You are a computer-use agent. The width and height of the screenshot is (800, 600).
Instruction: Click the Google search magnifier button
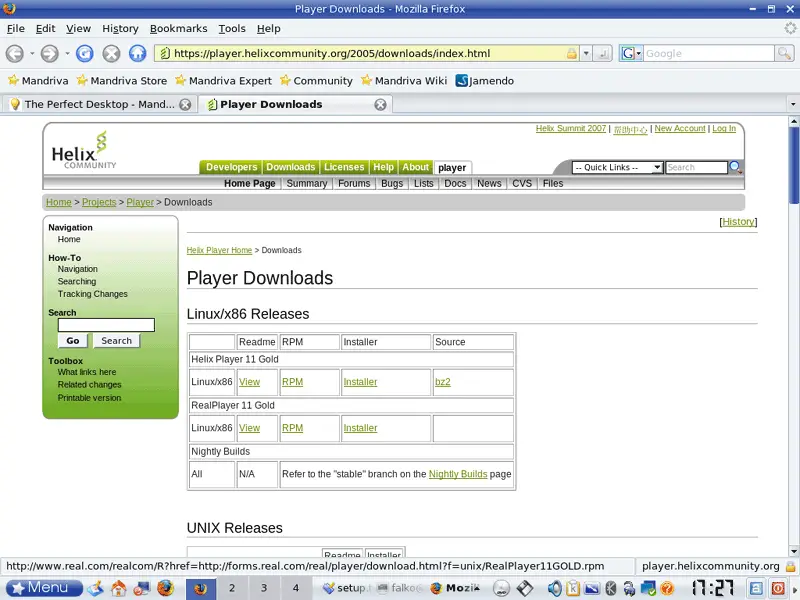pyautogui.click(x=784, y=53)
